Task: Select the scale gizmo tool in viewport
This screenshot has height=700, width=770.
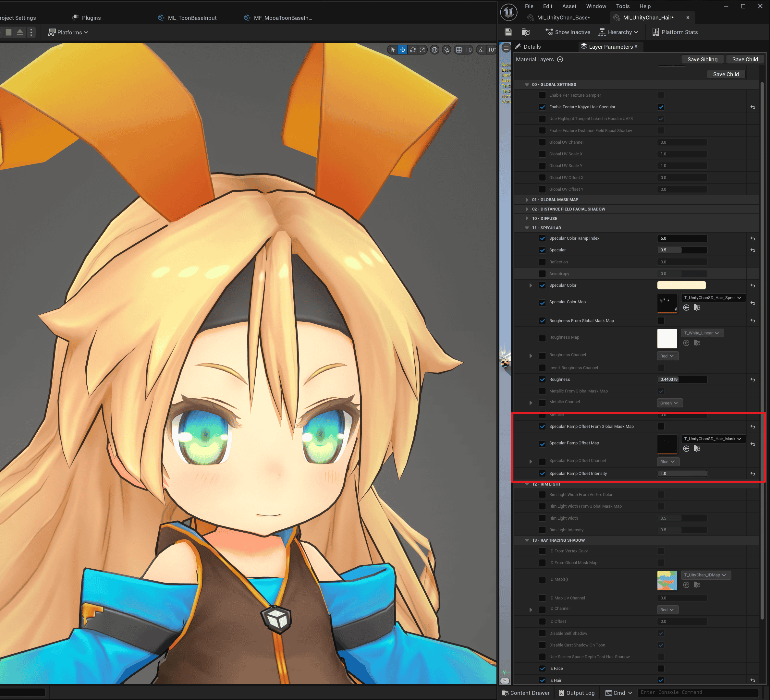Action: point(422,50)
